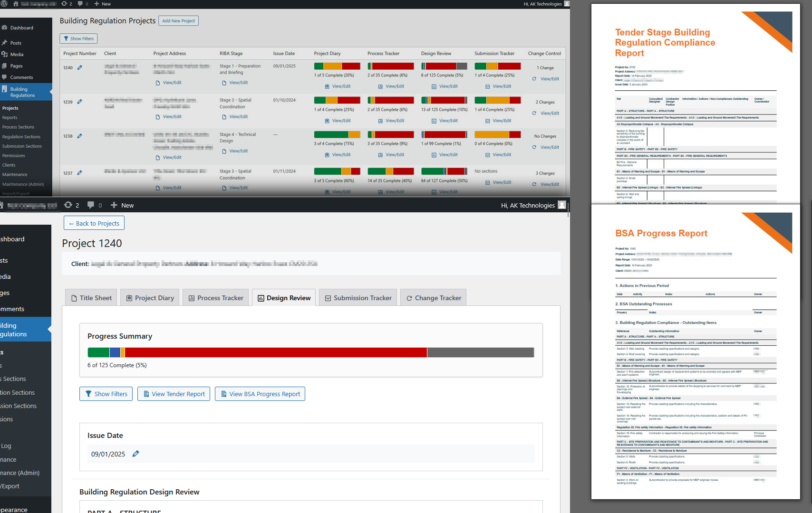The width and height of the screenshot is (812, 513).
Task: Switch to the Project Diary tab
Action: click(x=150, y=298)
